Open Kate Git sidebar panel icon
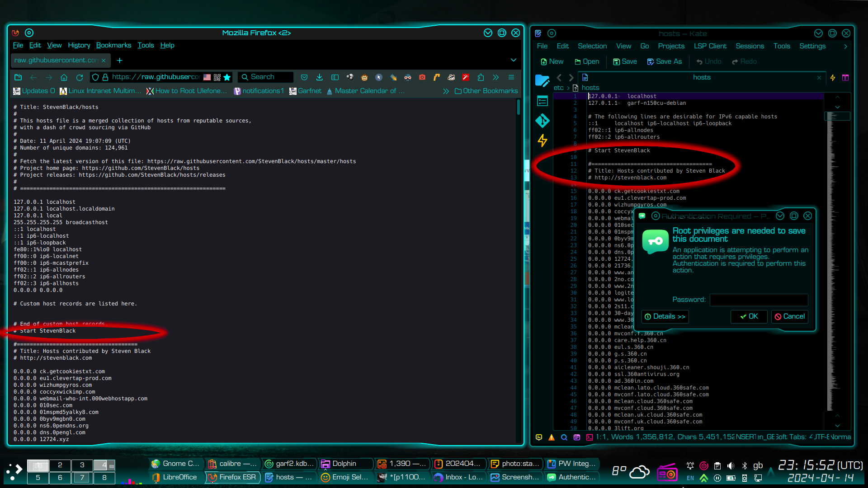This screenshot has height=488, width=868. (542, 121)
